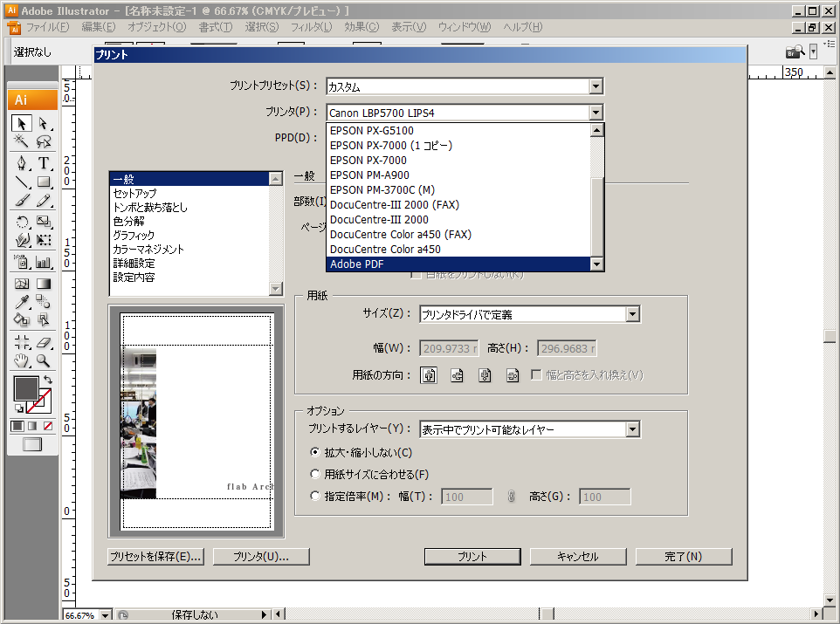Select the Zoom magnifier tool
This screenshot has width=840, height=624.
click(x=43, y=360)
